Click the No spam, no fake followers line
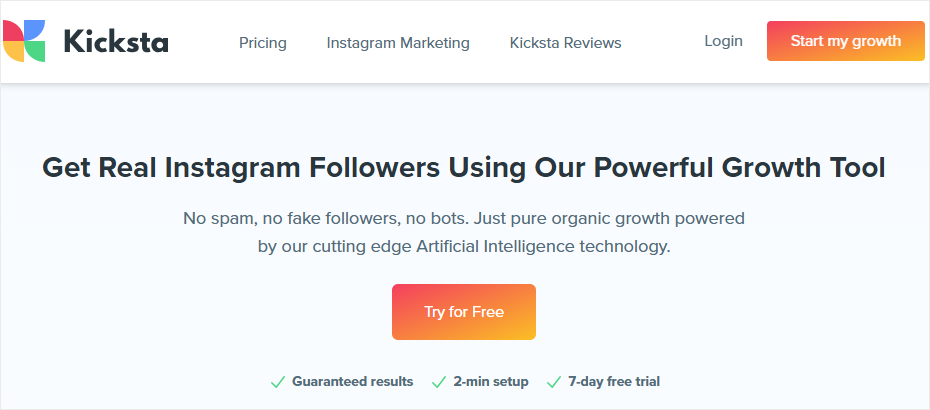 464,218
